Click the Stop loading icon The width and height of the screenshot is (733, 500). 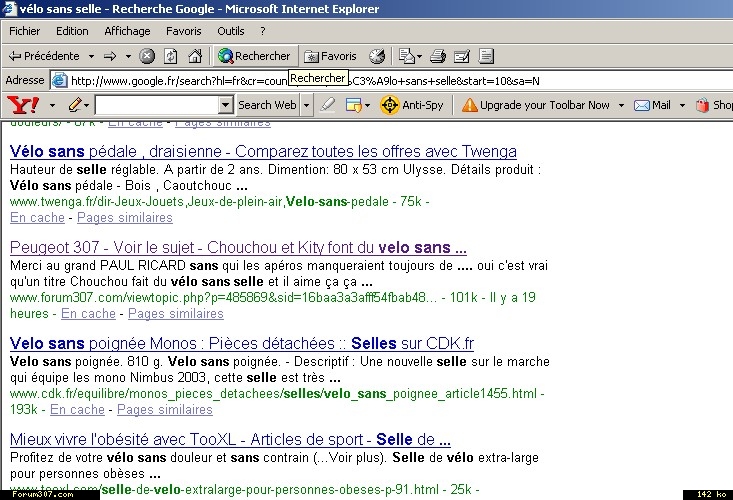(x=147, y=56)
